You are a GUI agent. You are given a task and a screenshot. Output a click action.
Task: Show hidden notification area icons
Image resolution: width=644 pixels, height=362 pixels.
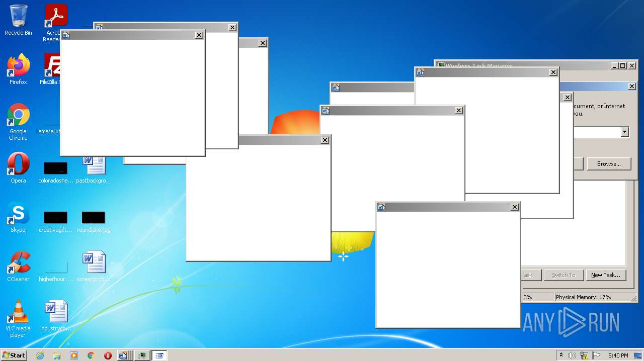561,355
